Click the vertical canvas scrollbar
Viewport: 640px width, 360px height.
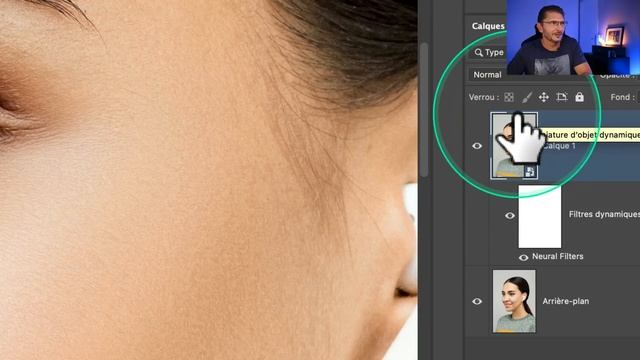click(424, 110)
